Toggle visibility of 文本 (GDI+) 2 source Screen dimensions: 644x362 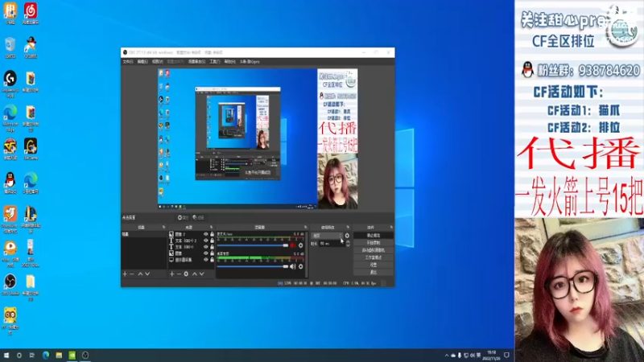(x=206, y=241)
